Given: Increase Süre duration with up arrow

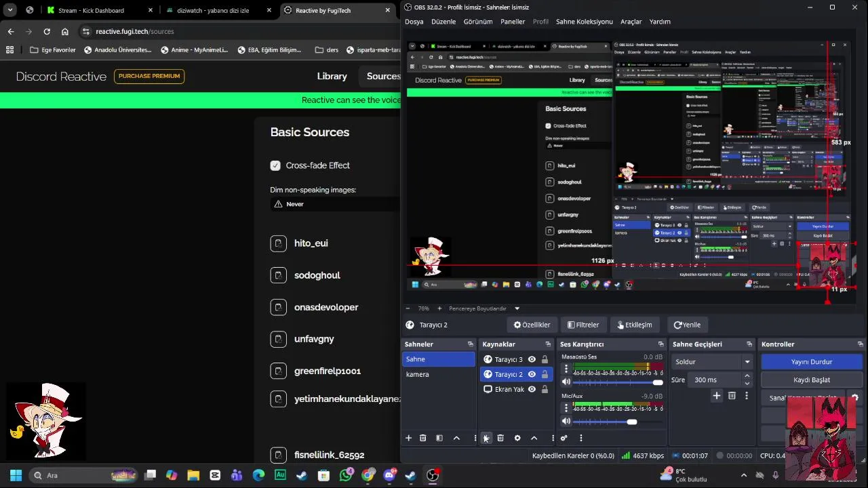Looking at the screenshot, I should point(747,376).
